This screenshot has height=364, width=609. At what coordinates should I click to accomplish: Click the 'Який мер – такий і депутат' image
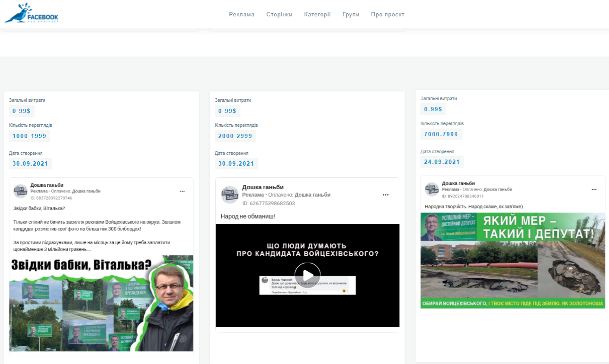pyautogui.click(x=512, y=260)
